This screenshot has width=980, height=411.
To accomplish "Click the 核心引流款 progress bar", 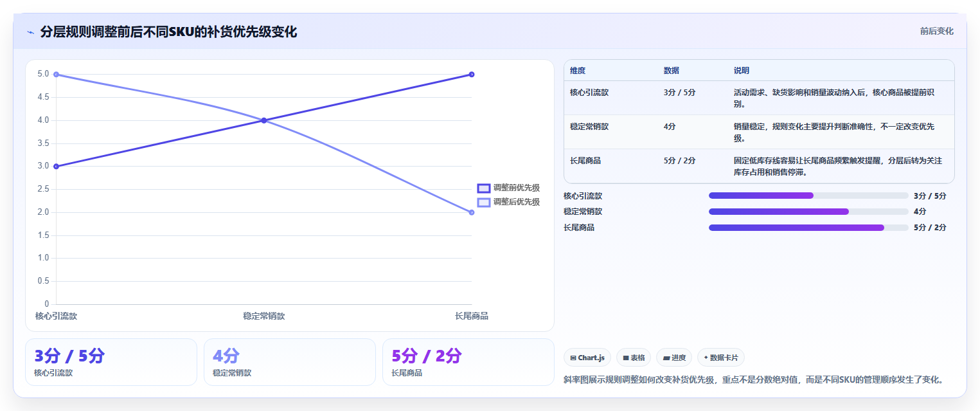I will (x=808, y=196).
